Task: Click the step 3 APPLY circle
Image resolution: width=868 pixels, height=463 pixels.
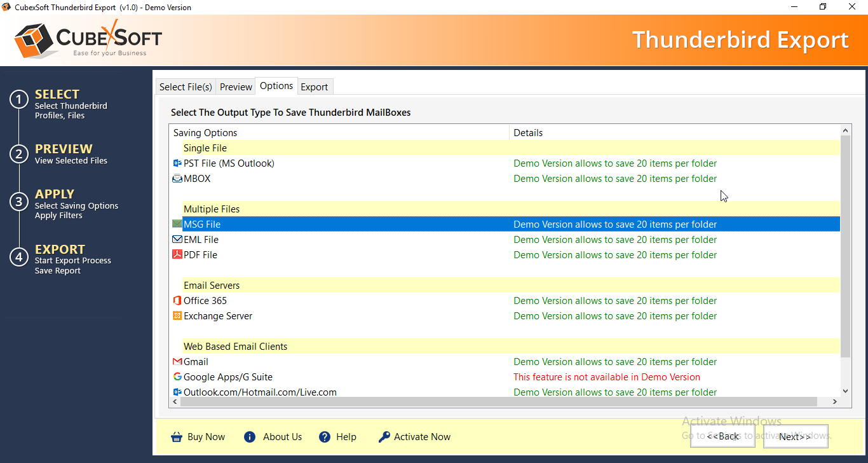Action: tap(19, 202)
